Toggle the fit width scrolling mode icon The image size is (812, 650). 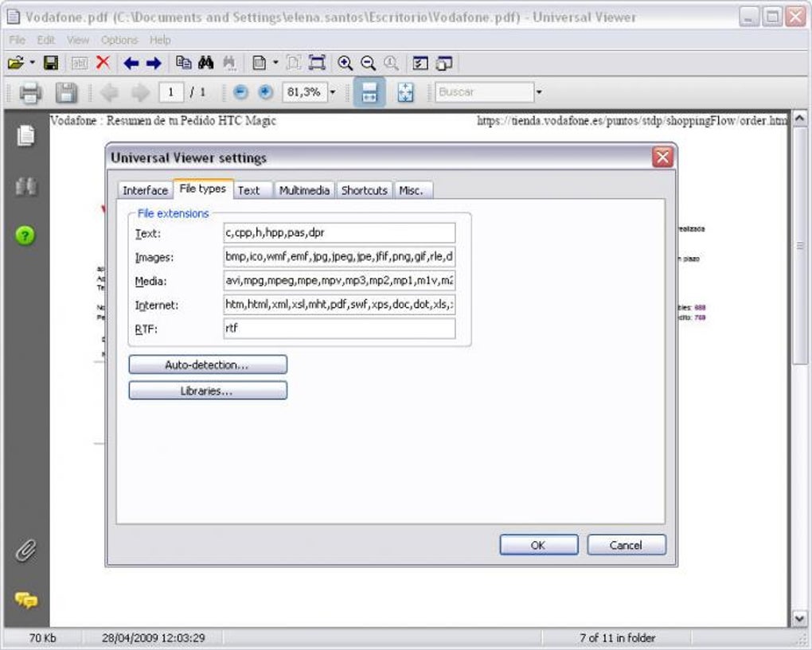point(369,92)
